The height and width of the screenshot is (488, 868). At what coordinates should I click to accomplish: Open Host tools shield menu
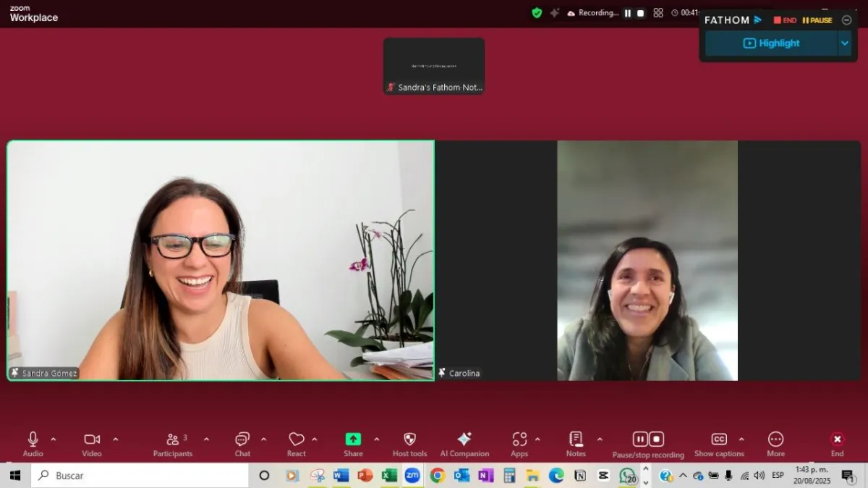tap(409, 439)
